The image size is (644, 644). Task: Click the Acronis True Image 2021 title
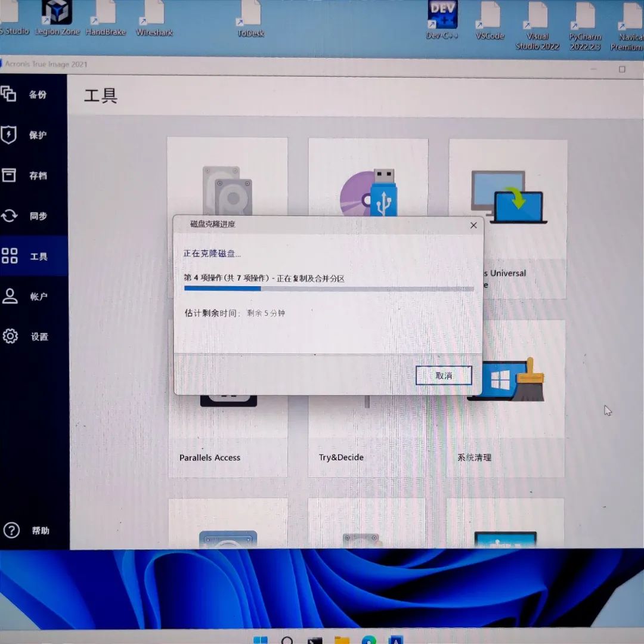tap(46, 64)
